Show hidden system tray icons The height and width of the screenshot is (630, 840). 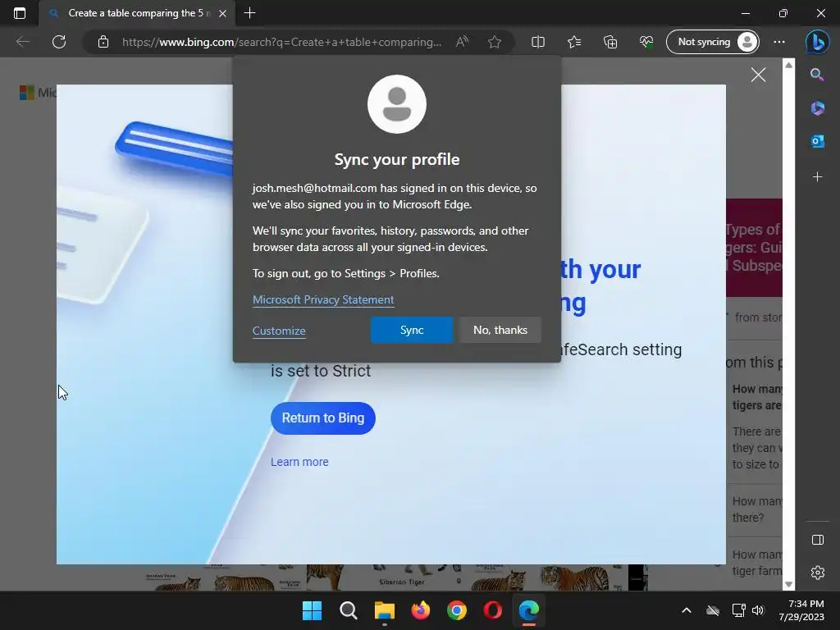tap(687, 610)
